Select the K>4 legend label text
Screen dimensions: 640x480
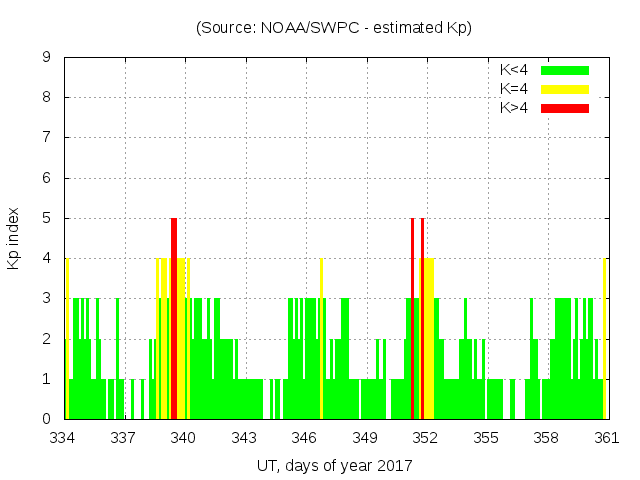(x=514, y=108)
